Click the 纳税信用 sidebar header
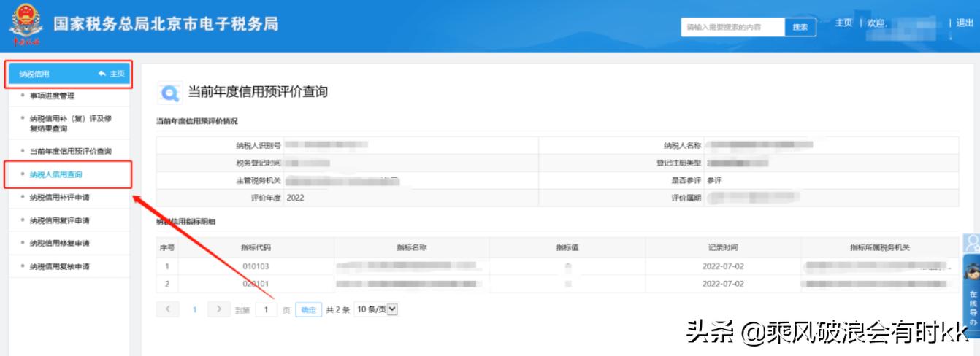The image size is (980, 356). click(69, 74)
